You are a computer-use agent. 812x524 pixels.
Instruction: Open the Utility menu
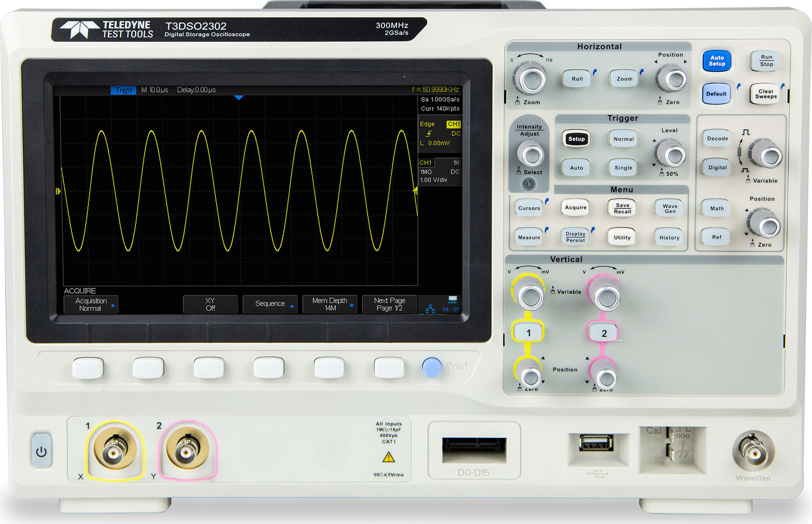[x=622, y=237]
